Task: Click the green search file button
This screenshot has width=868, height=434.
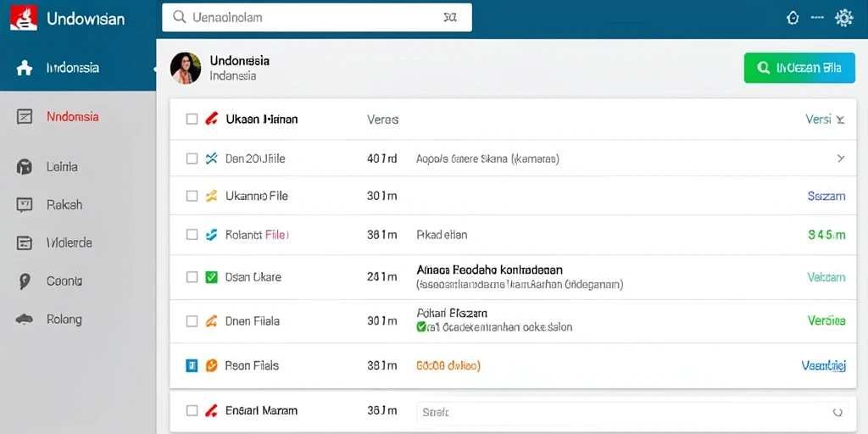Action: click(799, 68)
